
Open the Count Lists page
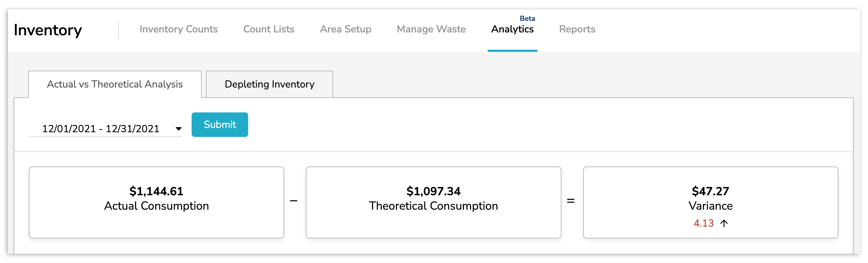pos(269,30)
